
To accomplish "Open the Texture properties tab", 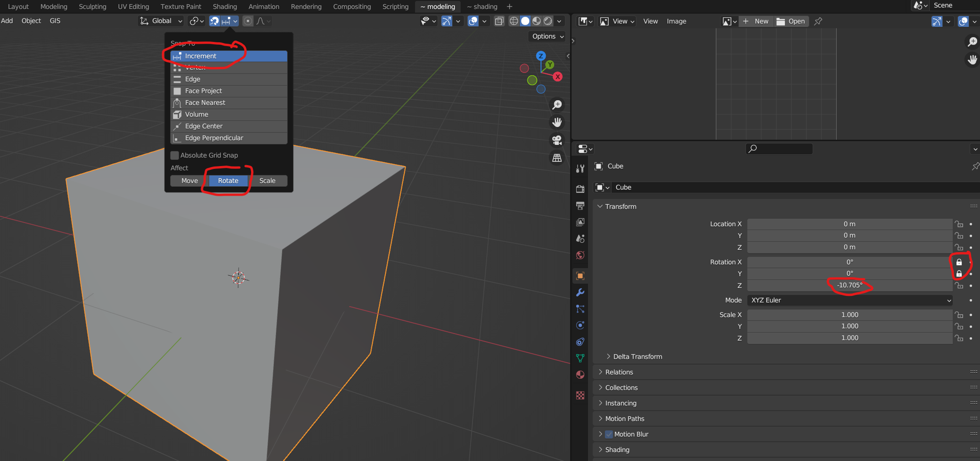I will pos(580,395).
